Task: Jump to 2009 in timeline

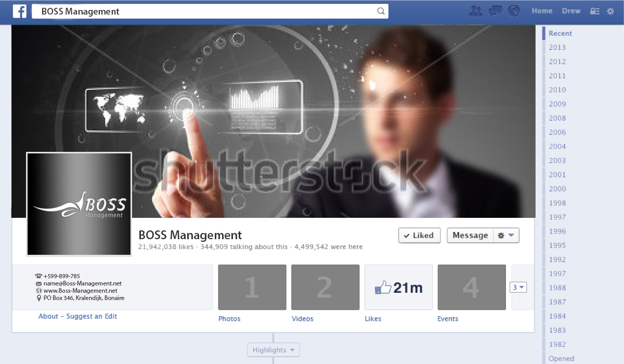Action: point(557,103)
